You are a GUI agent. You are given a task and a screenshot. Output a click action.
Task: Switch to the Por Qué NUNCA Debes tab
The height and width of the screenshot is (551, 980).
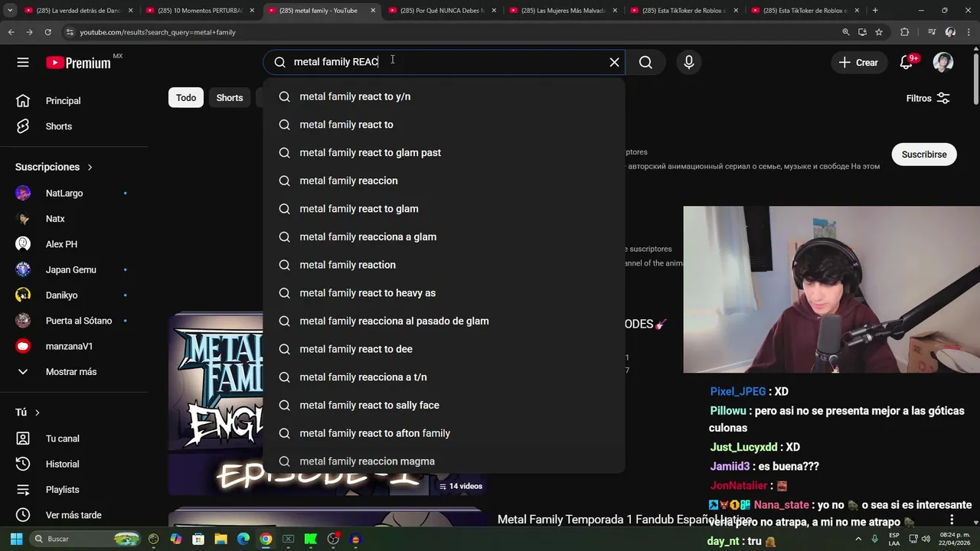coord(443,11)
